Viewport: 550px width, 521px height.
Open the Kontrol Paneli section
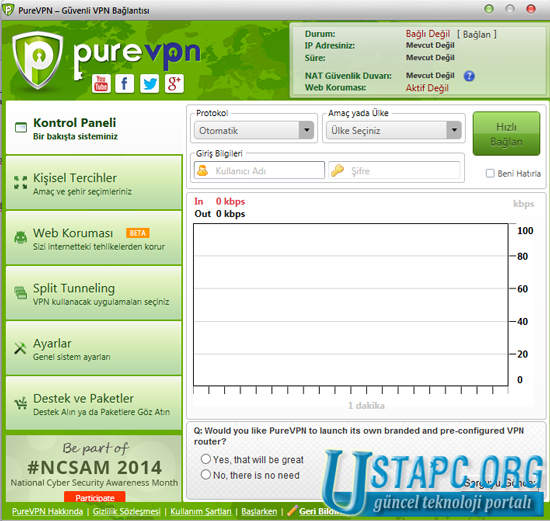pos(94,128)
